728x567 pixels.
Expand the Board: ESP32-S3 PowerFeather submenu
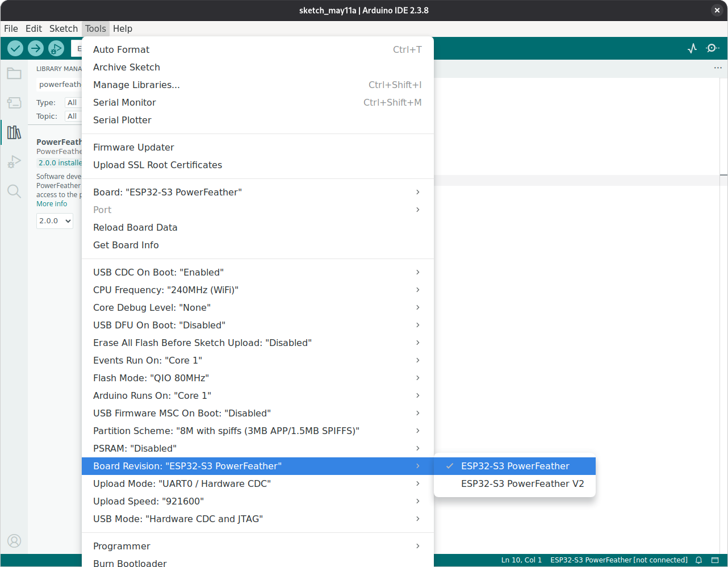(258, 192)
